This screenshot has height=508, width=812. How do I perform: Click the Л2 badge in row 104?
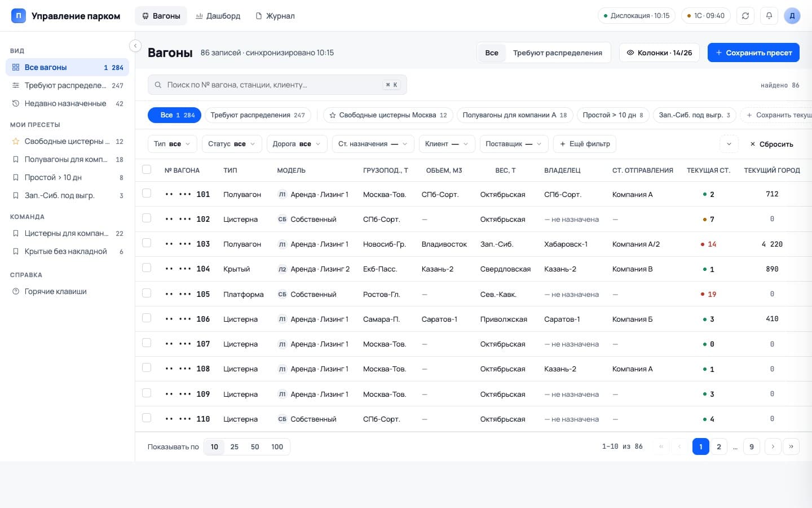282,269
